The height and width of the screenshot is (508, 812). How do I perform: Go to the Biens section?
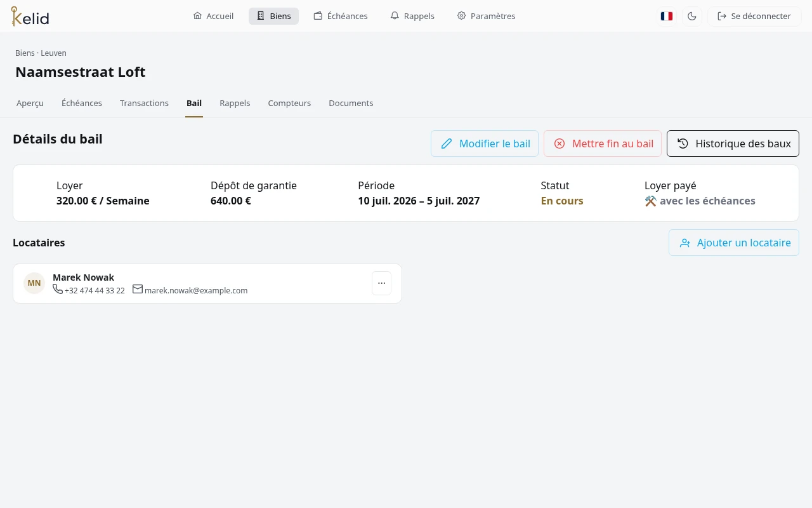click(x=273, y=16)
